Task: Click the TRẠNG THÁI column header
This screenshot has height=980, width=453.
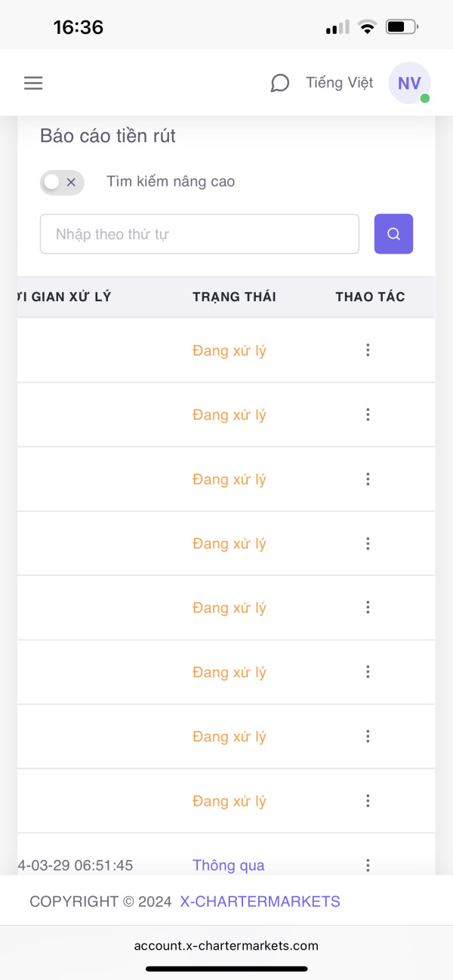Action: click(x=234, y=297)
